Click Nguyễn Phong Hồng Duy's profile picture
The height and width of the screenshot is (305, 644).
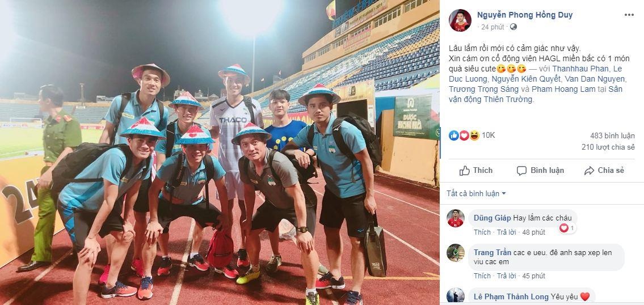point(460,20)
